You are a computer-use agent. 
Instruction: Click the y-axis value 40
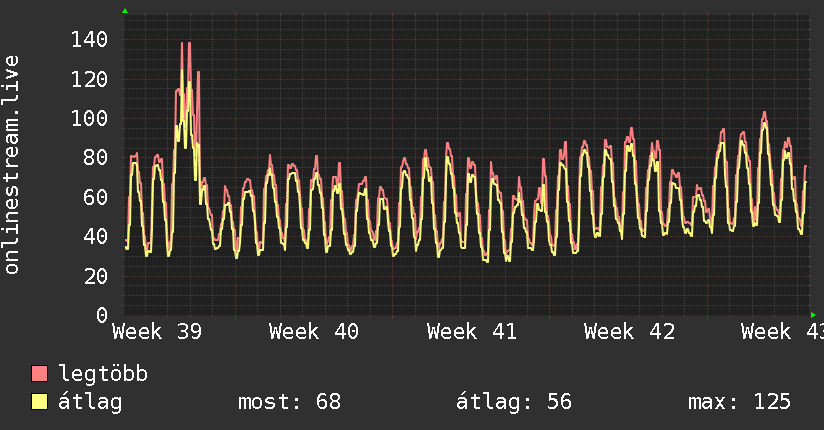pos(96,237)
